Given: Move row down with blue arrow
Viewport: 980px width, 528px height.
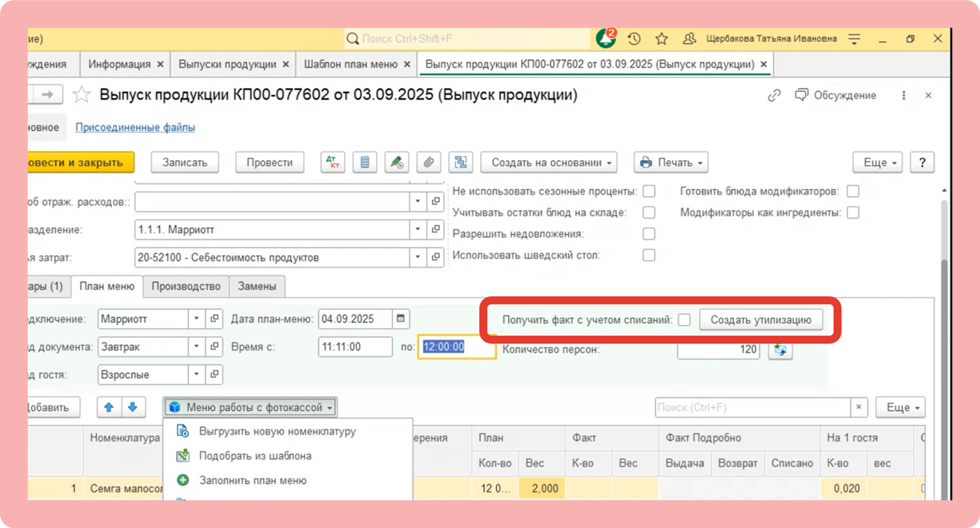Looking at the screenshot, I should [133, 407].
